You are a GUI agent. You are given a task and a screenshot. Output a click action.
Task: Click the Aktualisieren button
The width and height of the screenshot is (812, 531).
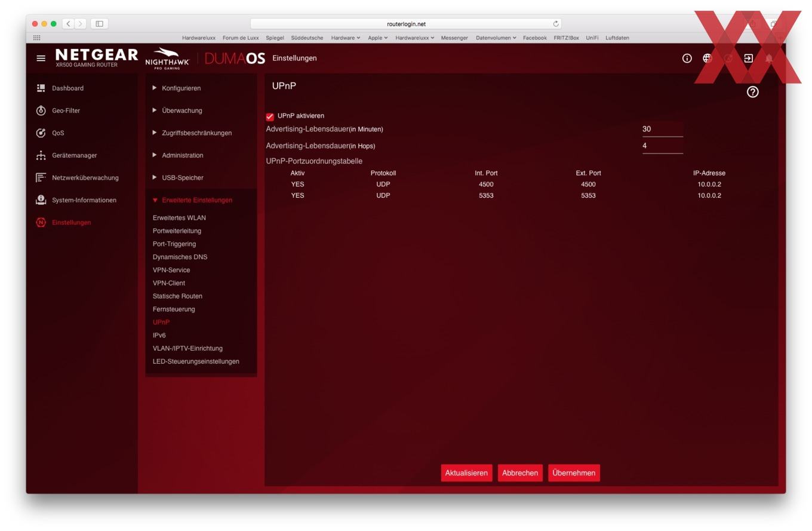pos(466,473)
